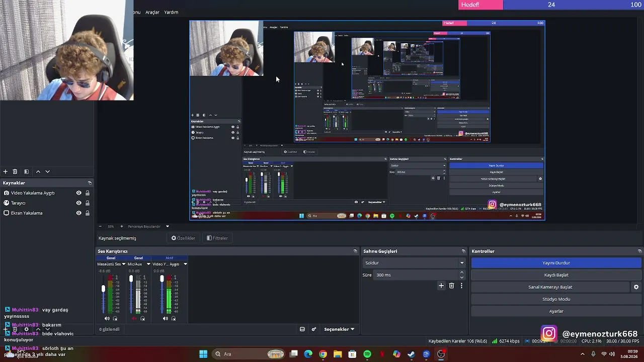Image resolution: width=644 pixels, height=362 pixels.
Task: Enable Stüdyo Modu
Action: (556, 299)
